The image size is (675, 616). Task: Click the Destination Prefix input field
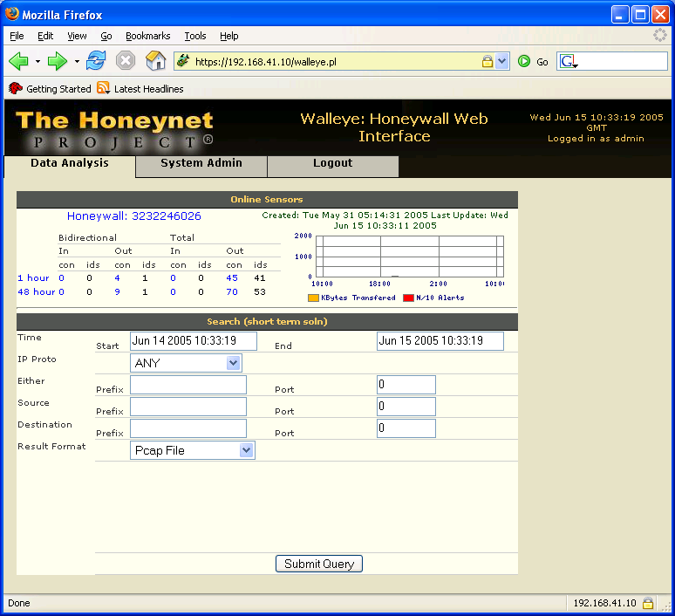188,428
